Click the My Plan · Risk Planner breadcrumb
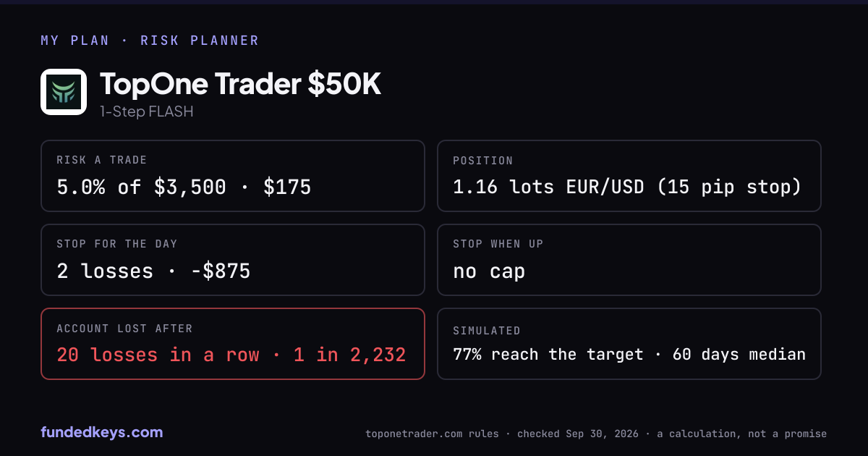This screenshot has width=868, height=456. (150, 41)
